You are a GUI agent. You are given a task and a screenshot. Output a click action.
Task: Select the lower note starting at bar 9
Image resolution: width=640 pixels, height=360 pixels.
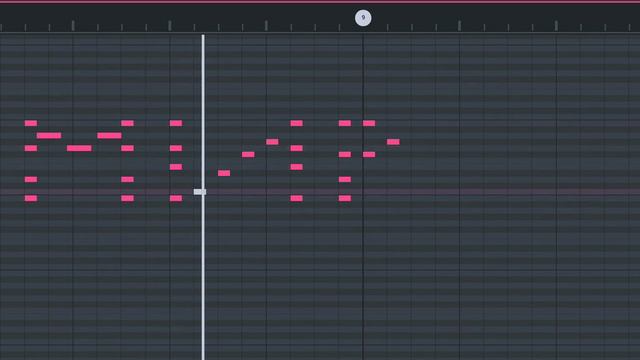369,154
